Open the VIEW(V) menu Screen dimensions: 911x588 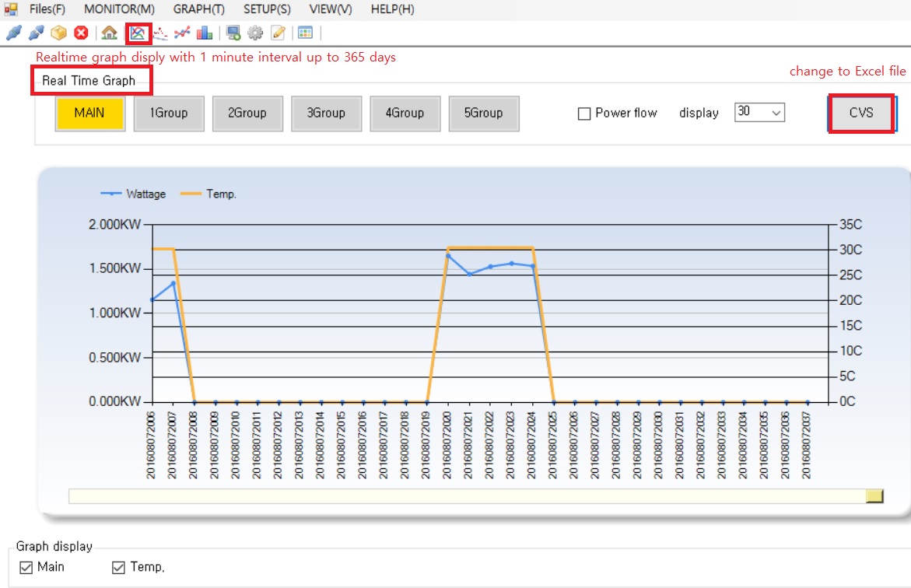click(331, 9)
